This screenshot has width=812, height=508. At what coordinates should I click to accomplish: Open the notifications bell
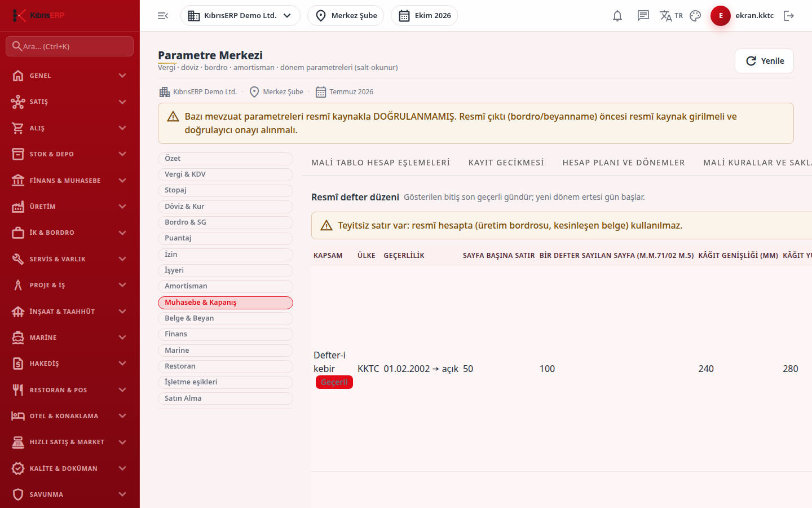coord(617,16)
